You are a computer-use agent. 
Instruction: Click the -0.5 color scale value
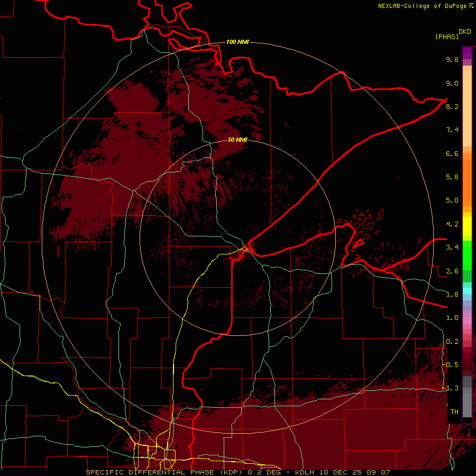click(x=450, y=365)
